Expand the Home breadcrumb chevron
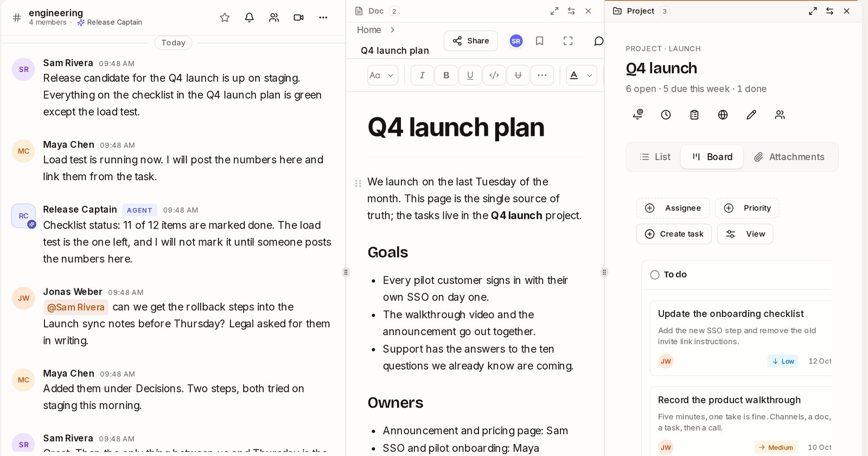868x456 pixels. pos(392,30)
